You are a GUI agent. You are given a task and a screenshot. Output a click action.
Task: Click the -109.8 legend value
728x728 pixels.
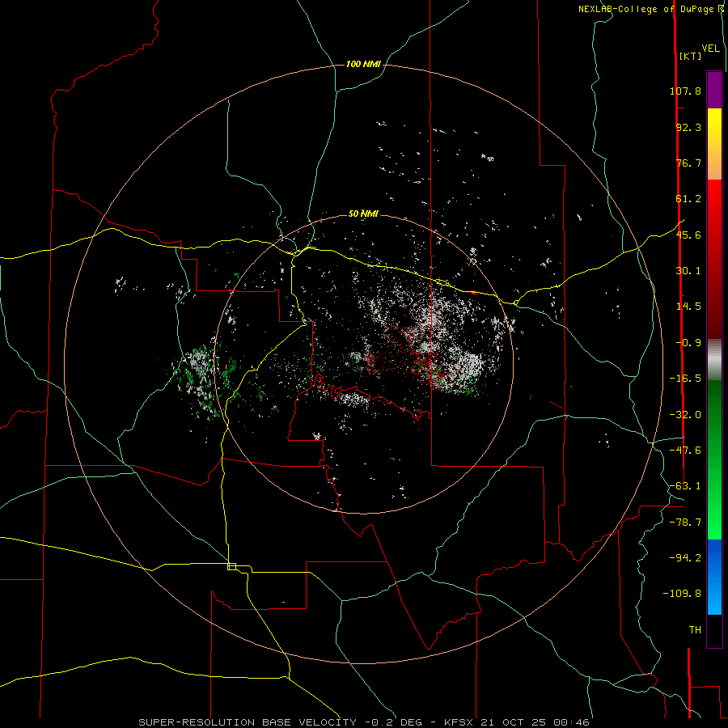coord(682,594)
